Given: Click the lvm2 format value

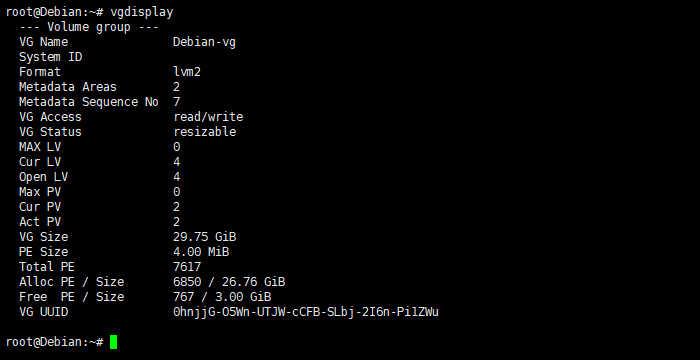Looking at the screenshot, I should (187, 72).
